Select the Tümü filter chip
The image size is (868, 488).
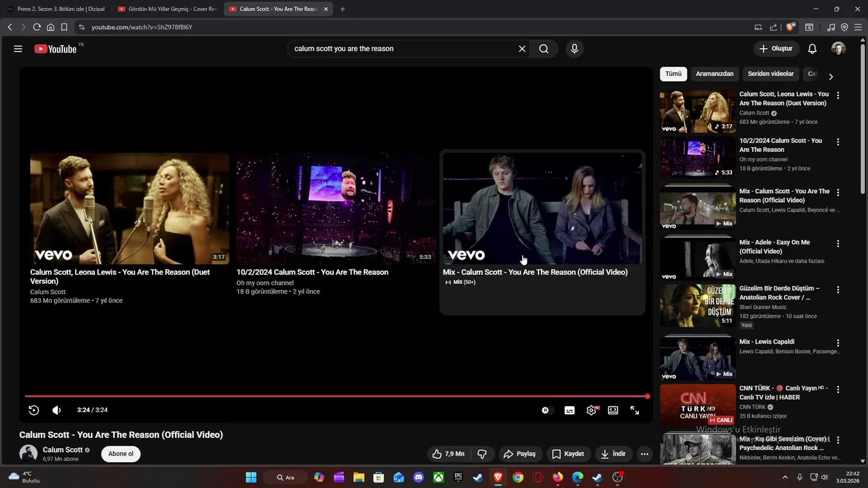tap(673, 74)
